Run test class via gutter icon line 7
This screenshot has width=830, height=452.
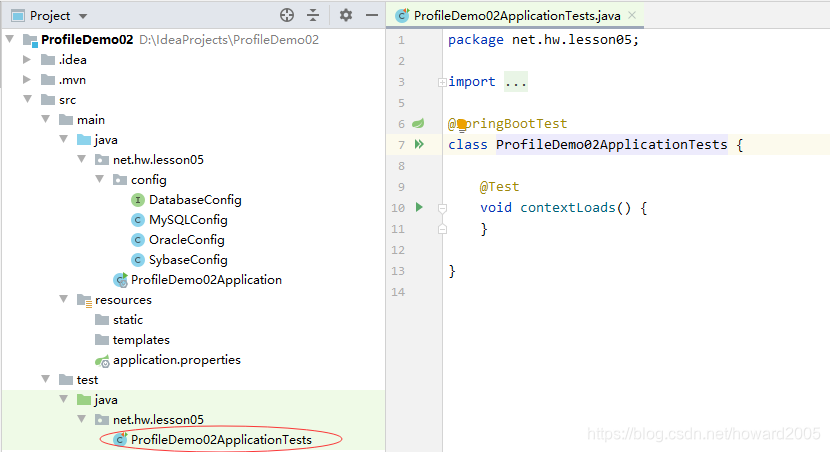[419, 144]
